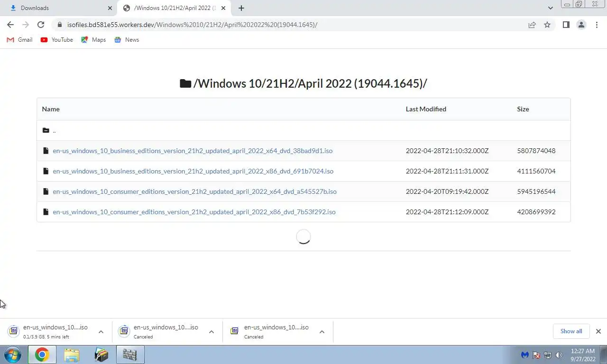The image size is (607, 364).
Task: Select the size value 5807874048
Action: [536, 151]
